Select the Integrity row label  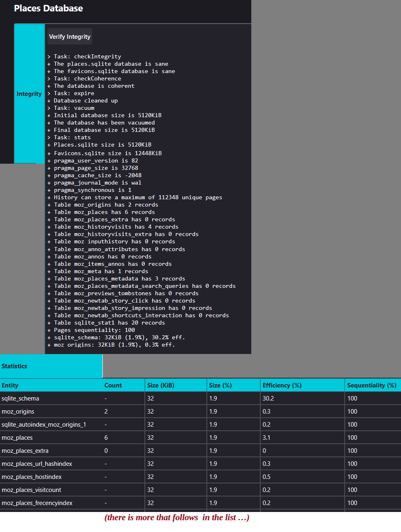pos(29,94)
